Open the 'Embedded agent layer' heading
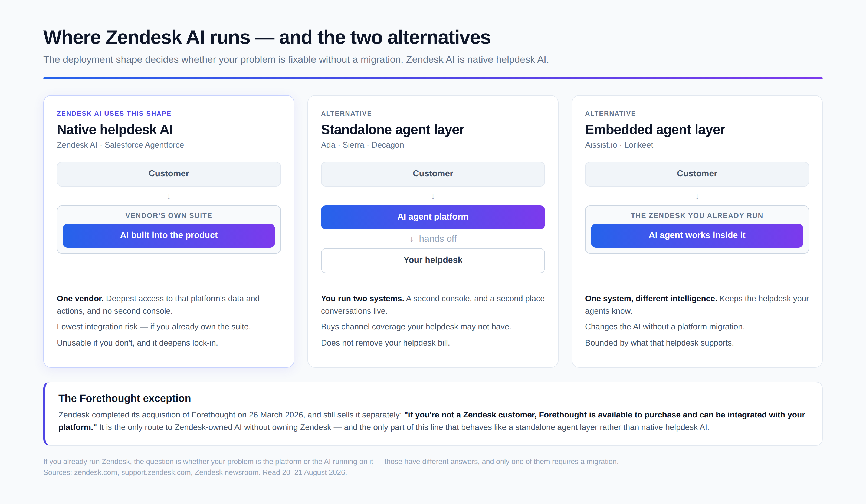The image size is (866, 504). coord(655,130)
